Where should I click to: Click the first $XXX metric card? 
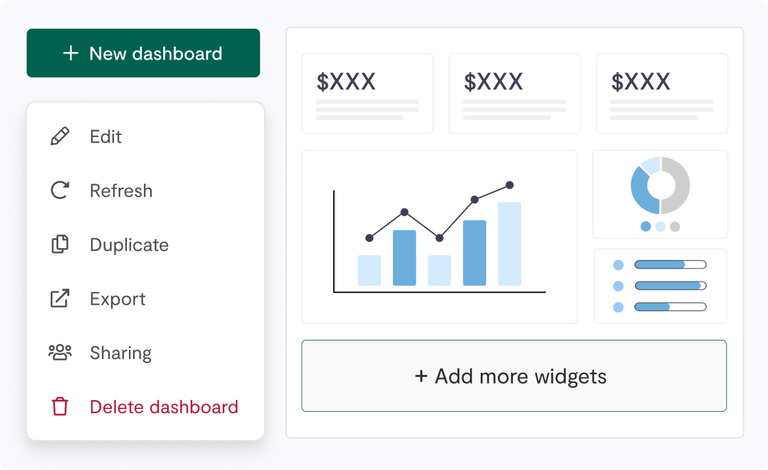[367, 93]
